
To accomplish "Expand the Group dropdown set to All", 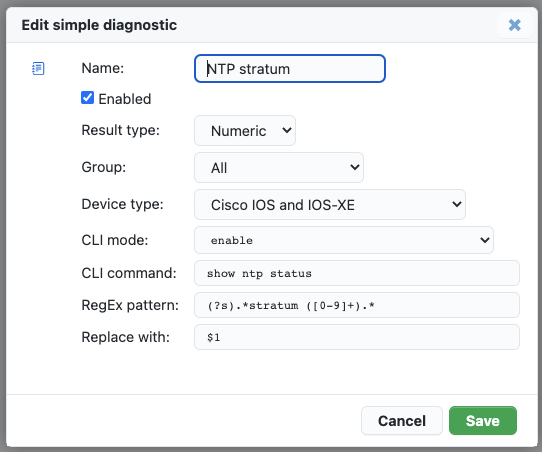I will coord(279,168).
